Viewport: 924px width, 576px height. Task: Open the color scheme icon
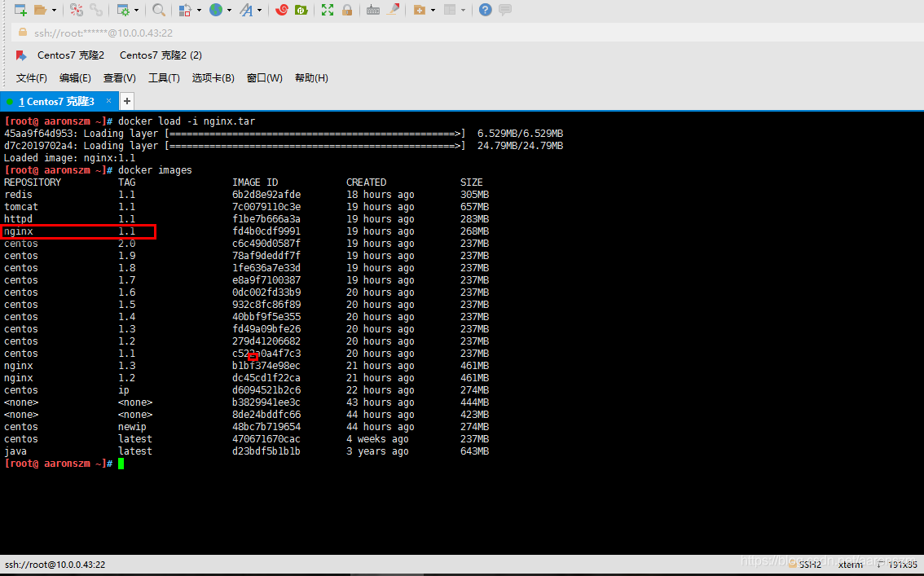(x=185, y=10)
